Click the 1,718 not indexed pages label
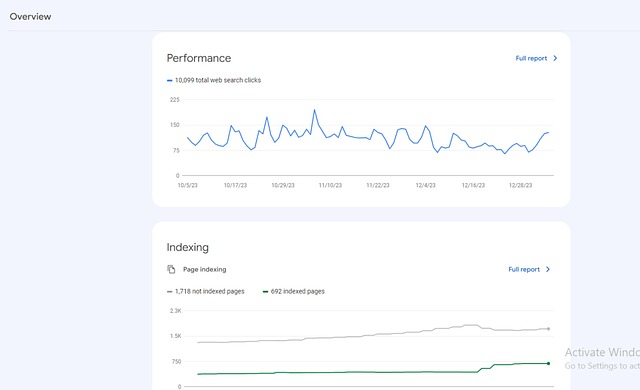The image size is (640, 390). pyautogui.click(x=209, y=291)
